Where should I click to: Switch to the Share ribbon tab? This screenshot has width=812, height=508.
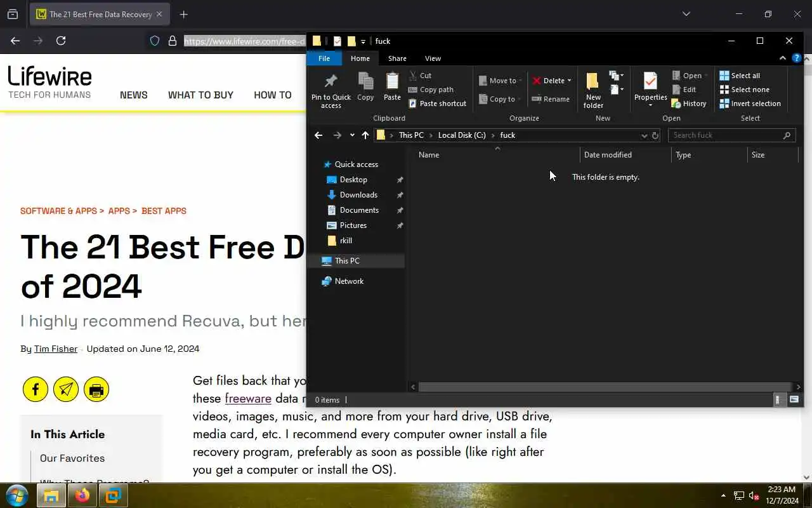[397, 58]
